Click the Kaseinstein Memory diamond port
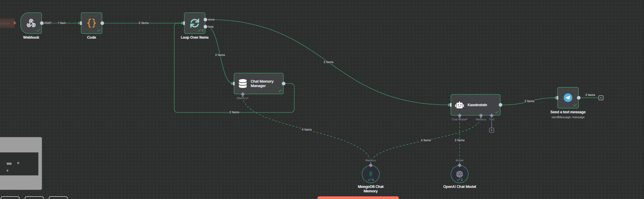This screenshot has height=199, width=644. pyautogui.click(x=481, y=115)
